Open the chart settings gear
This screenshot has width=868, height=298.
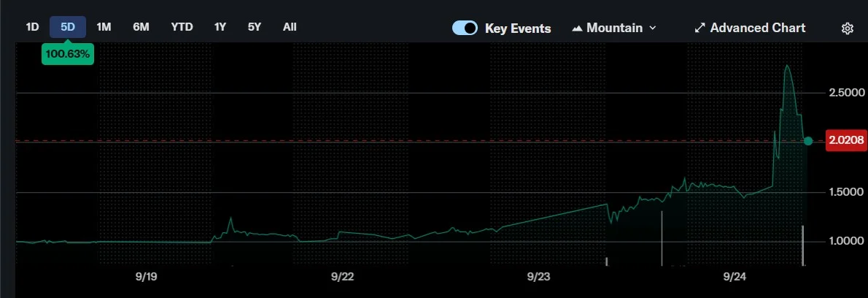(847, 28)
